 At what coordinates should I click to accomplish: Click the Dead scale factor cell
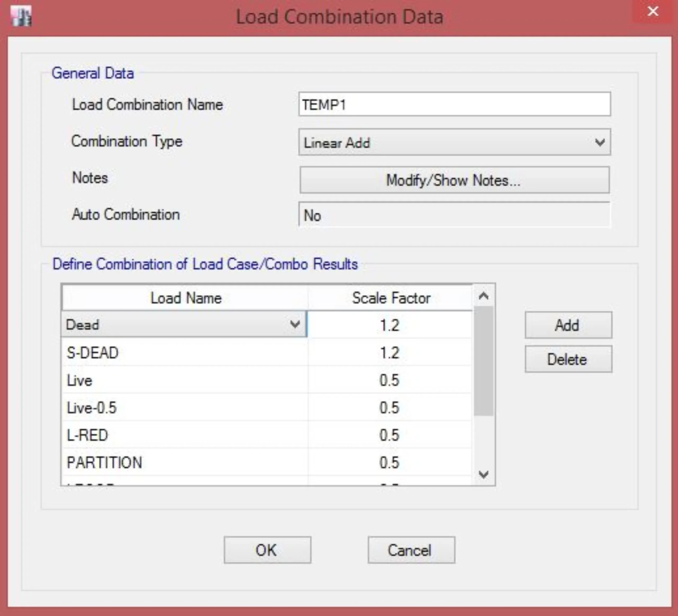coord(389,325)
